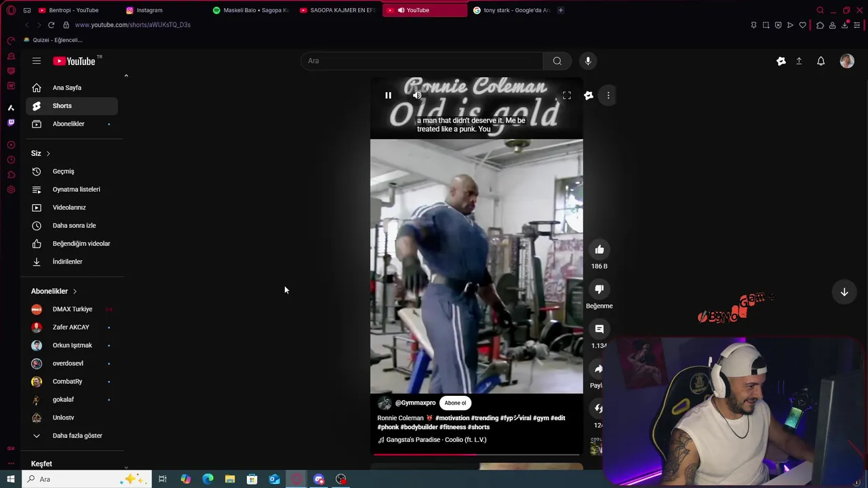Open Videolarınız
Viewport: 868px width, 488px height.
[72, 207]
